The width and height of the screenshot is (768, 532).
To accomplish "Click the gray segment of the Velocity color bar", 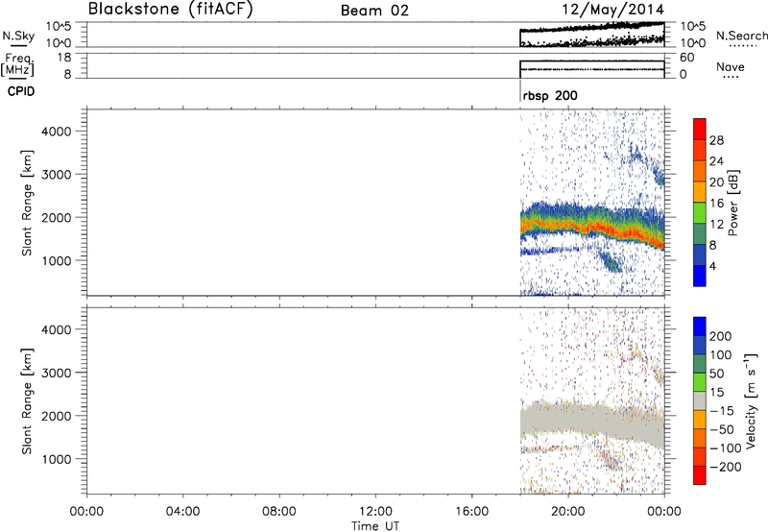I will pos(700,400).
